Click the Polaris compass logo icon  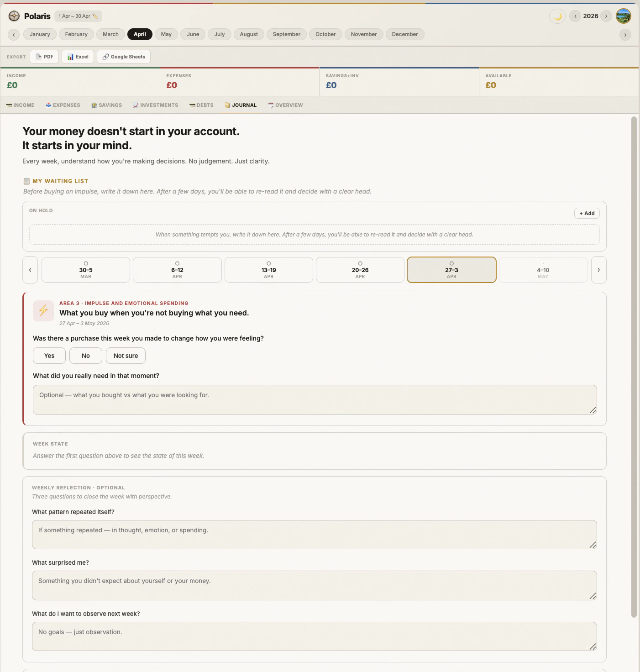14,16
